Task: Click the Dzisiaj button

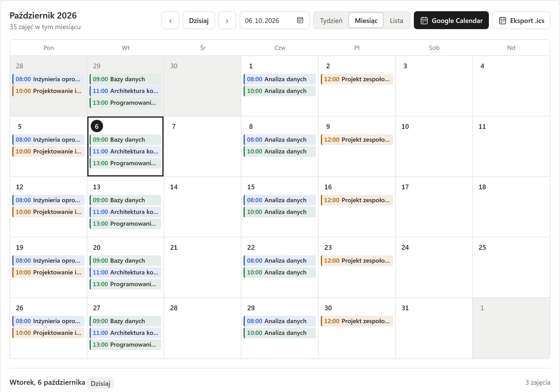Action: click(199, 20)
